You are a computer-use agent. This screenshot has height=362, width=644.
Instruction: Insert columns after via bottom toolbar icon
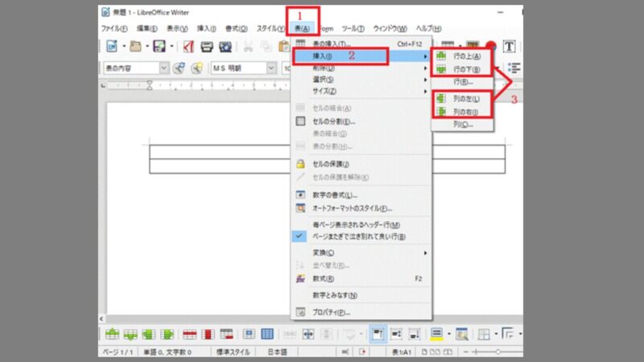pyautogui.click(x=167, y=334)
